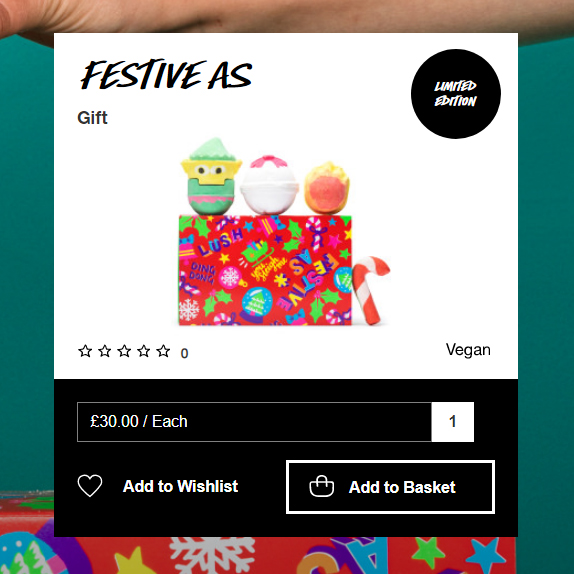Click the white bath bomb in product image

click(x=269, y=185)
